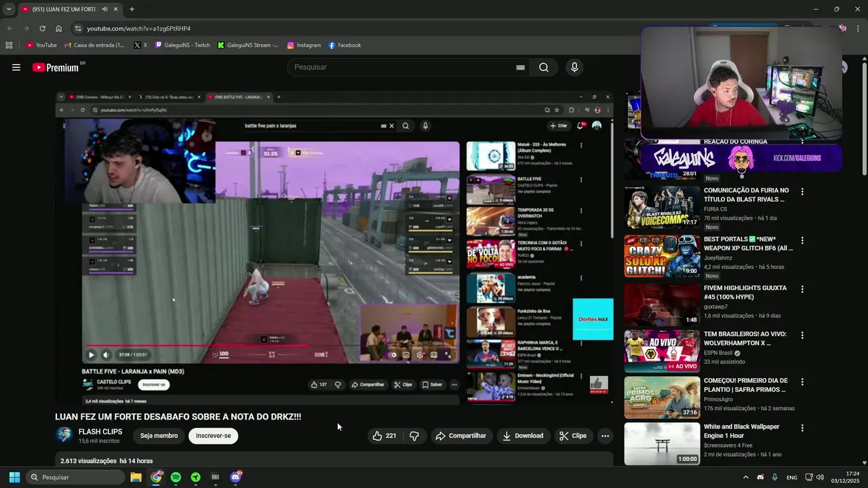The height and width of the screenshot is (488, 868).
Task: Dislike the video with the thumbs-down icon
Action: [414, 436]
